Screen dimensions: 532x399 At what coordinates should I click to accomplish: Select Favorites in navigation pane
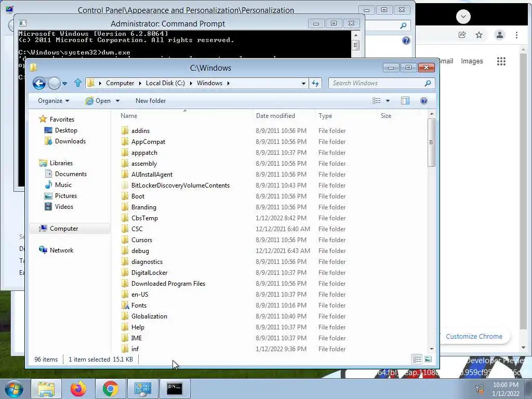62,119
